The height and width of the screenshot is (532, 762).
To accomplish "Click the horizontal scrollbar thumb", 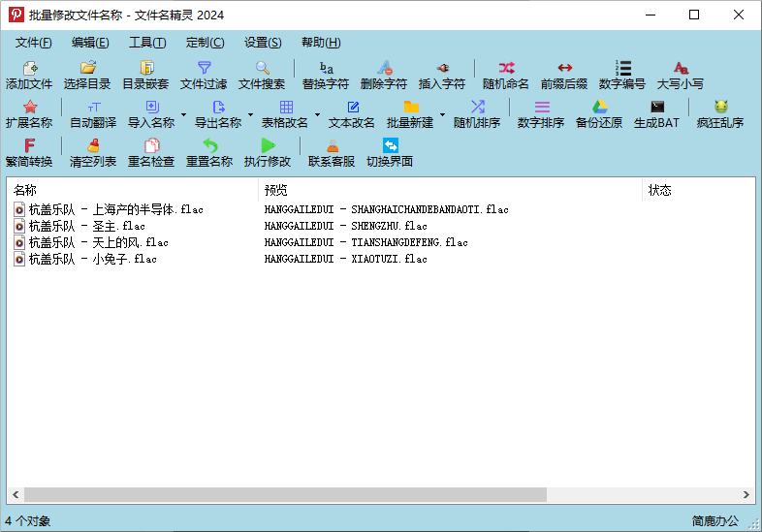I will (x=285, y=494).
